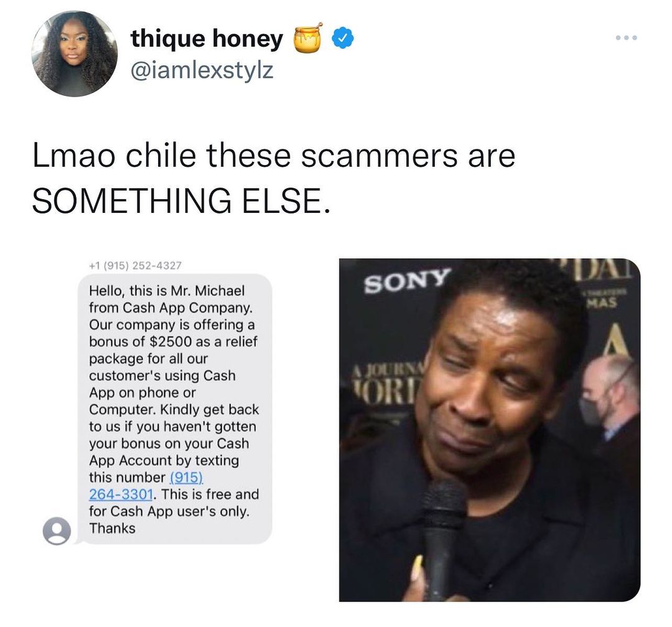Click the sender number +1 (915) 252-4327
This screenshot has height=627, width=672.
click(136, 265)
